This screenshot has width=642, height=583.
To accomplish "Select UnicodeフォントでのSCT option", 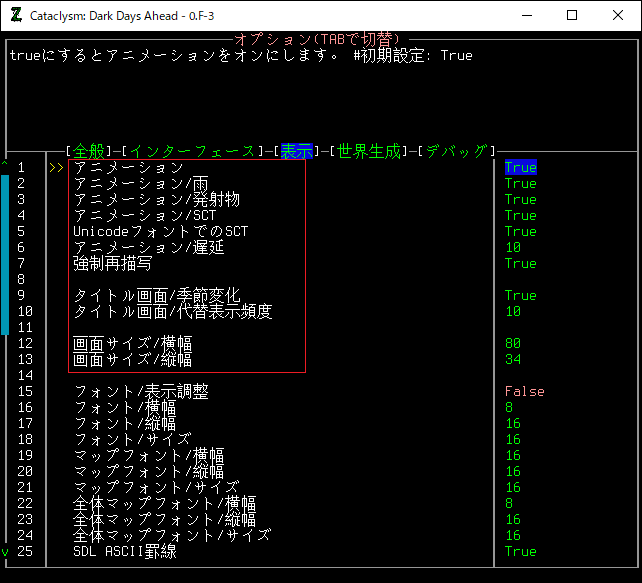I will [x=160, y=232].
